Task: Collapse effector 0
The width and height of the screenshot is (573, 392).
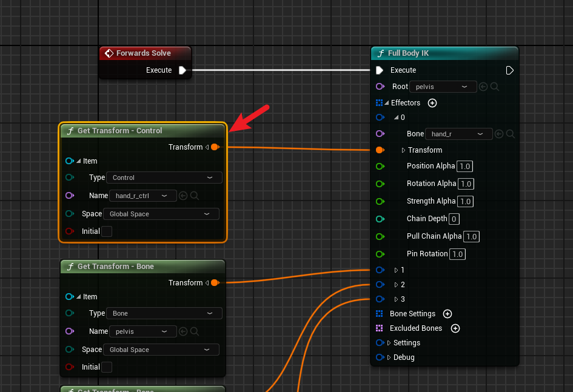Action: point(396,118)
